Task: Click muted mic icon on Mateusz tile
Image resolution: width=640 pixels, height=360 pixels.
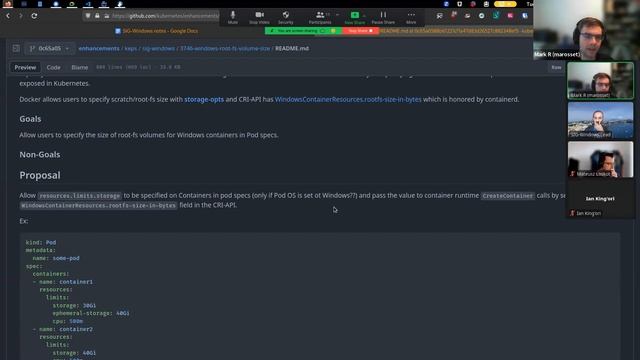Action: click(x=572, y=174)
